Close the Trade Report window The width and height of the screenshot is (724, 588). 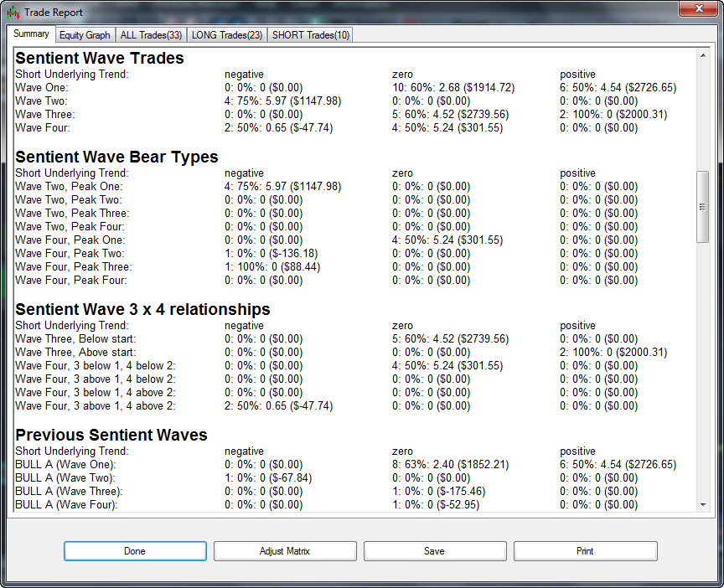[x=699, y=8]
